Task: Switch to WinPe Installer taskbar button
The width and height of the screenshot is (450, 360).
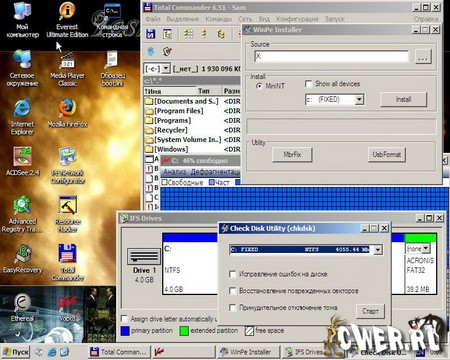Action: pos(249,352)
